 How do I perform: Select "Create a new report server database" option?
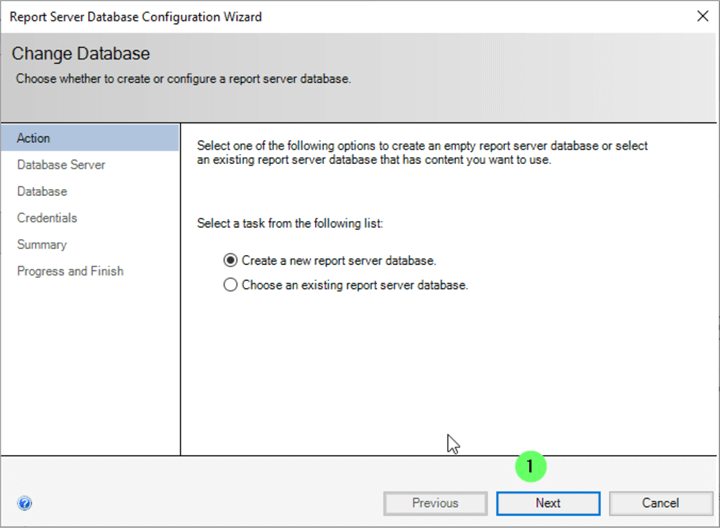232,260
